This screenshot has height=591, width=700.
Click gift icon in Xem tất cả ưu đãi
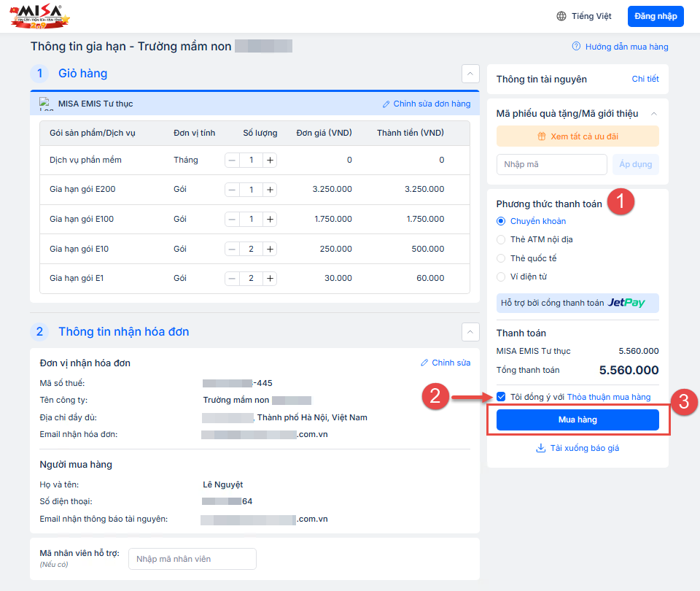pos(542,136)
